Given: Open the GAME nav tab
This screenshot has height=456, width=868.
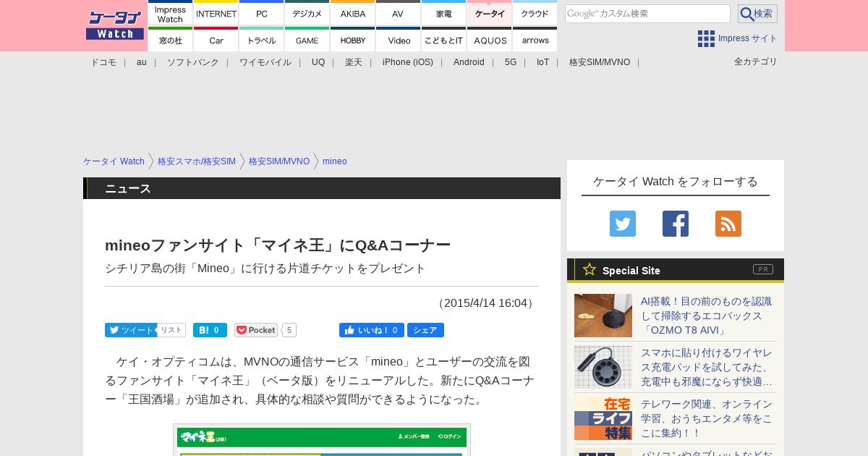Looking at the screenshot, I should click(x=307, y=39).
